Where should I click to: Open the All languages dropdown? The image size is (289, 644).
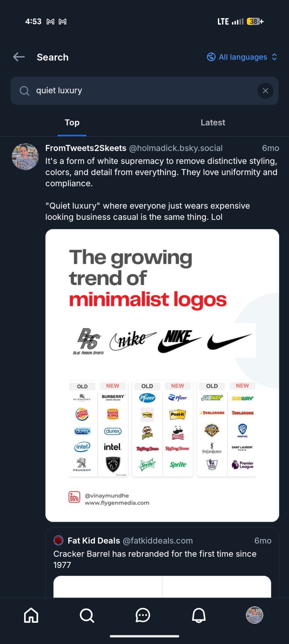tap(243, 57)
